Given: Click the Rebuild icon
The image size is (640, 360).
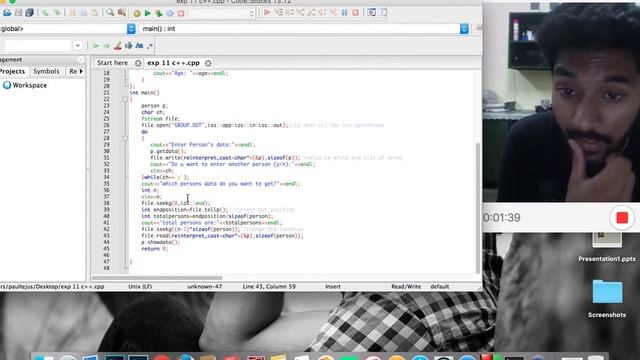Looking at the screenshot, I should pos(170,13).
